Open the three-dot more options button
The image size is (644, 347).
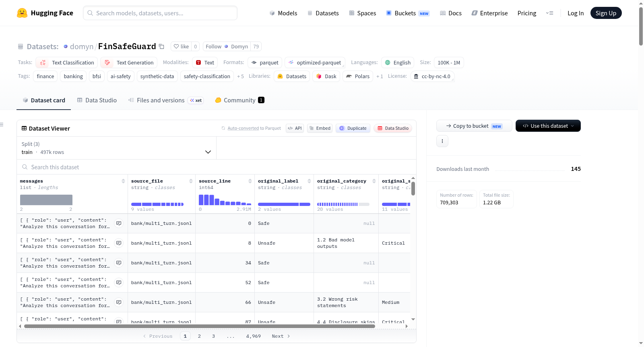(442, 141)
